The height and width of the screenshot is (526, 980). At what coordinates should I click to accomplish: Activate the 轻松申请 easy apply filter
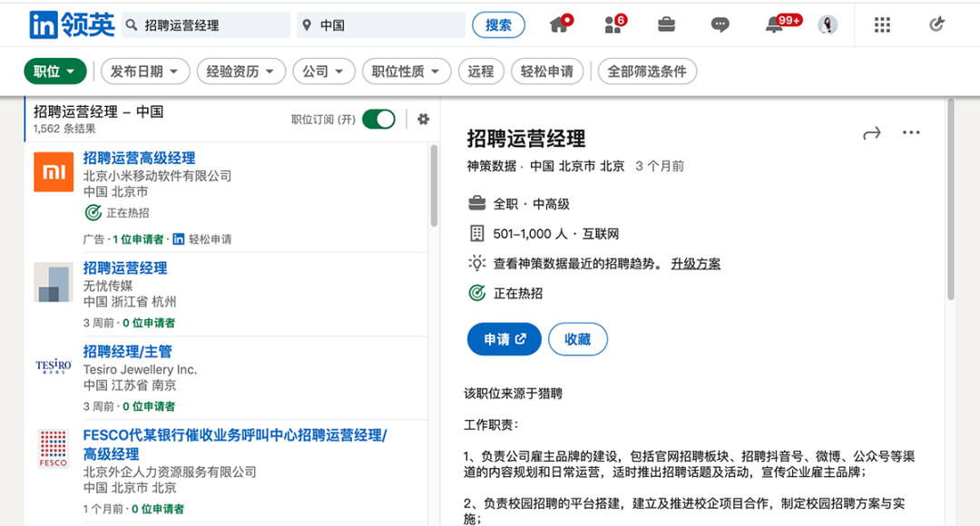(x=546, y=70)
